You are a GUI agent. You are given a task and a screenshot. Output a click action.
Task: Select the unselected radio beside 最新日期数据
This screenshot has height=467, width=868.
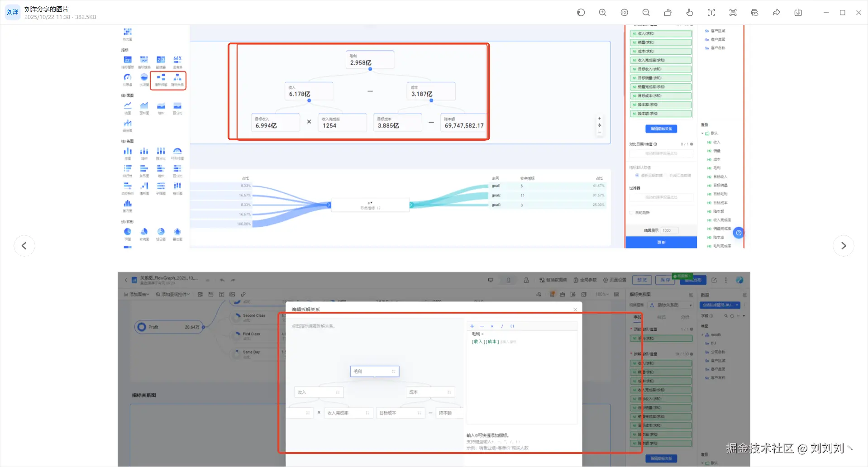pyautogui.click(x=667, y=176)
